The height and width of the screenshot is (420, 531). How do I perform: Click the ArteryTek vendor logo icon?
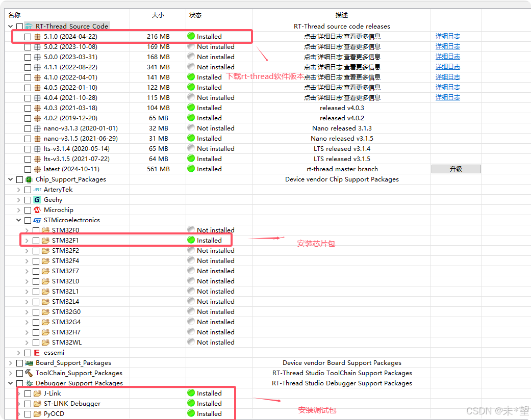pyautogui.click(x=37, y=190)
